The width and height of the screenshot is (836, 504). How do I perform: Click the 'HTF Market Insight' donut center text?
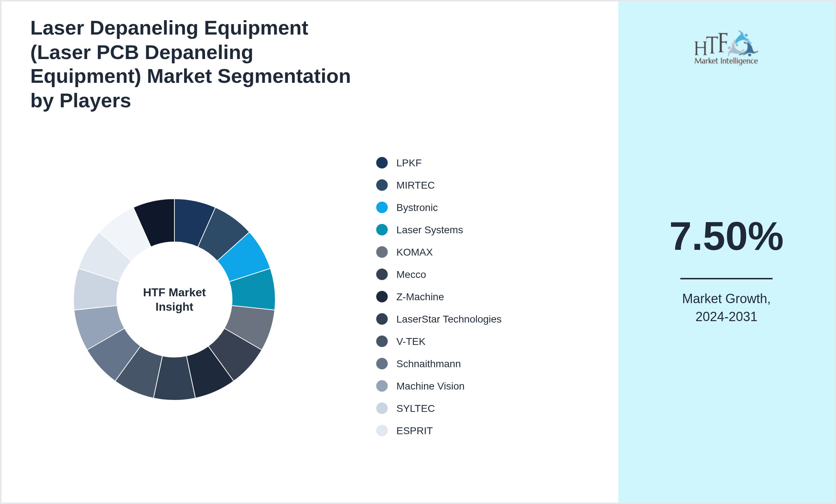pos(174,300)
